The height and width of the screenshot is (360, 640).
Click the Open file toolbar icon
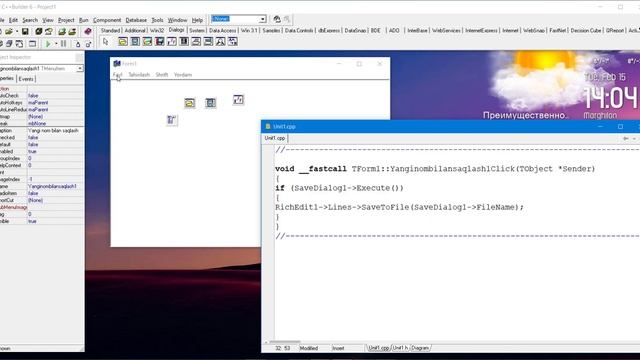(9, 31)
